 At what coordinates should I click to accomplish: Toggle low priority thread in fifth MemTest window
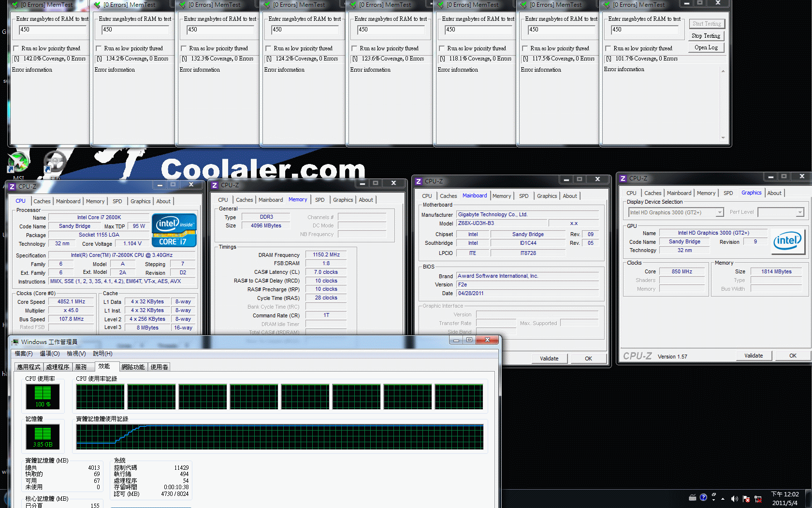coord(354,48)
